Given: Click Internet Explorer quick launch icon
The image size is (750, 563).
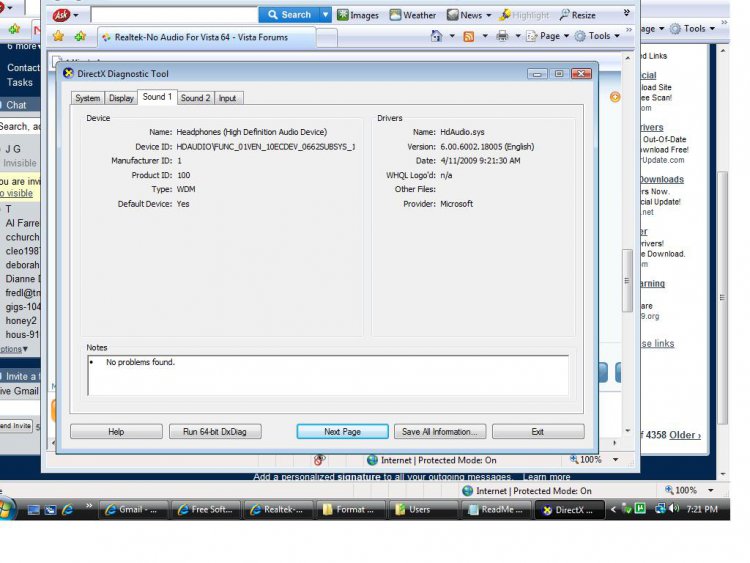Looking at the screenshot, I should [x=67, y=510].
